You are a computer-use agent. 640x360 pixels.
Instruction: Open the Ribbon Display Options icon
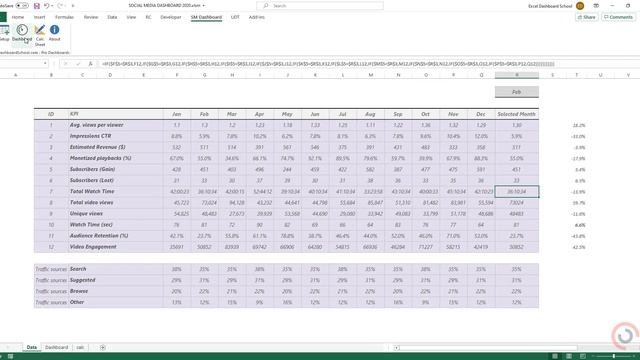(596, 6)
